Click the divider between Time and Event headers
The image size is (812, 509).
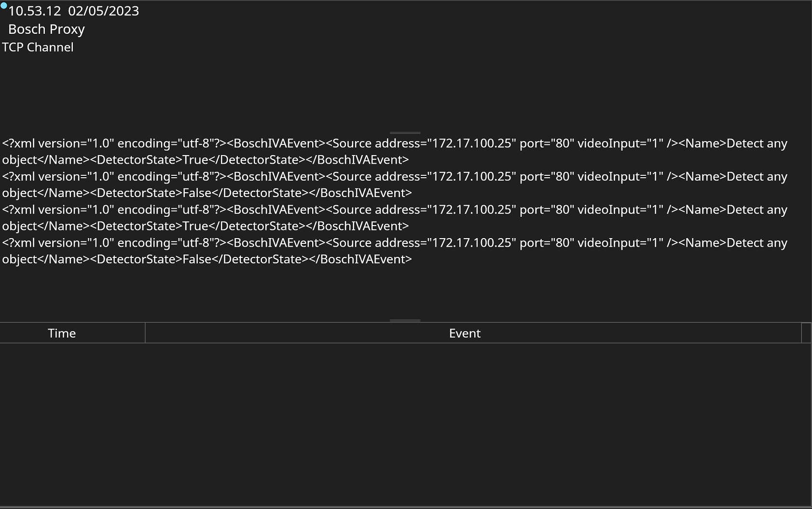[145, 333]
